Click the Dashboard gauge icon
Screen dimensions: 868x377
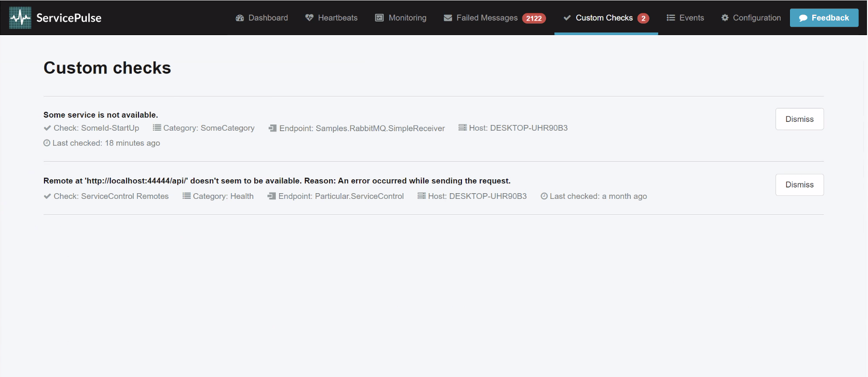(240, 18)
